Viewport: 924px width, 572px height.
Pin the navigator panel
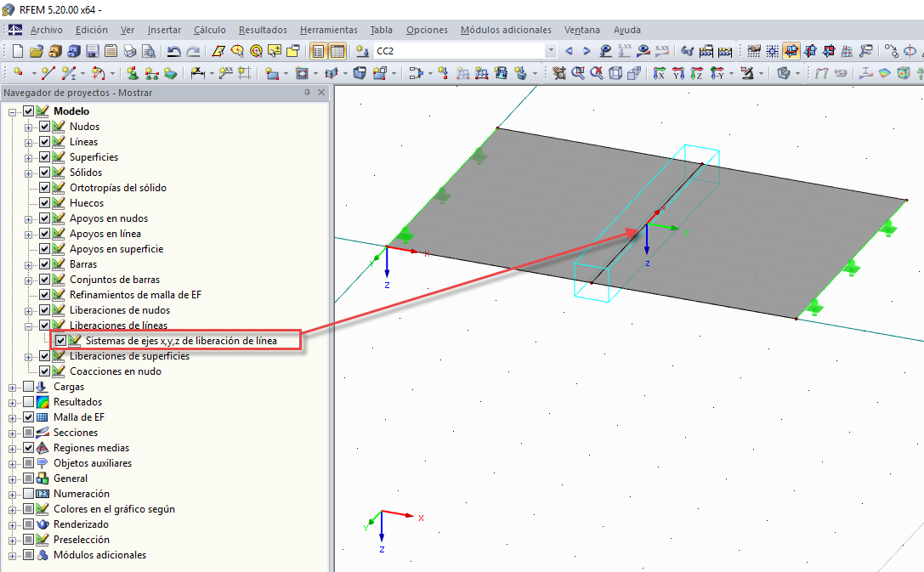coord(307,93)
